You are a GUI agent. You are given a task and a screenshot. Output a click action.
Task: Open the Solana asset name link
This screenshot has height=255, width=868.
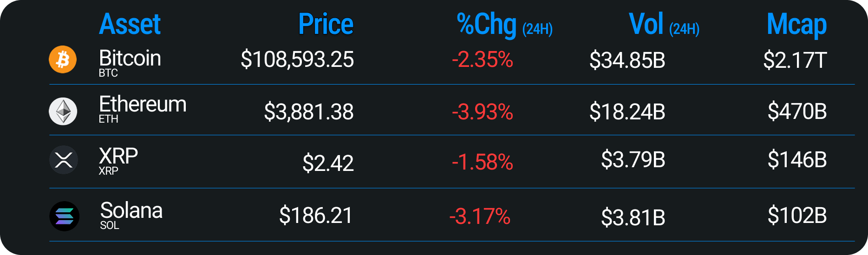tap(131, 210)
